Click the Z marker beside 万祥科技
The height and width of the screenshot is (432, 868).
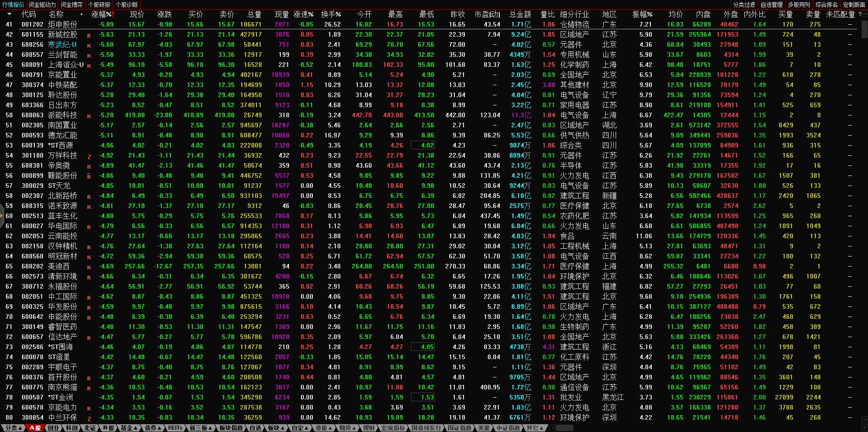(89, 157)
